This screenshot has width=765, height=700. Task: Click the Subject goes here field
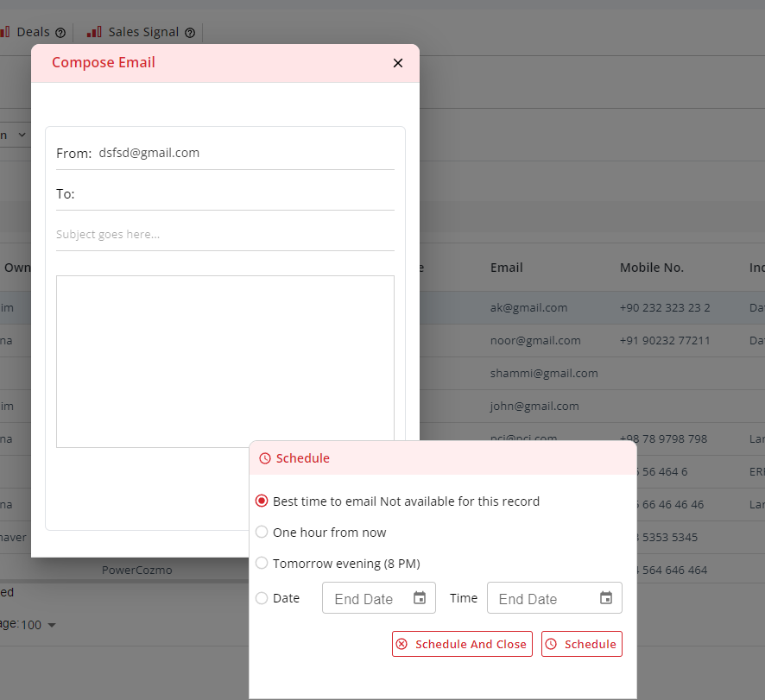(224, 234)
